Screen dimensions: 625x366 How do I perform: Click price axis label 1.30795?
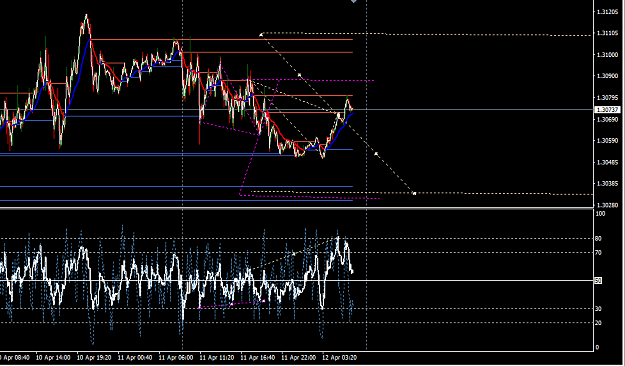pyautogui.click(x=607, y=98)
